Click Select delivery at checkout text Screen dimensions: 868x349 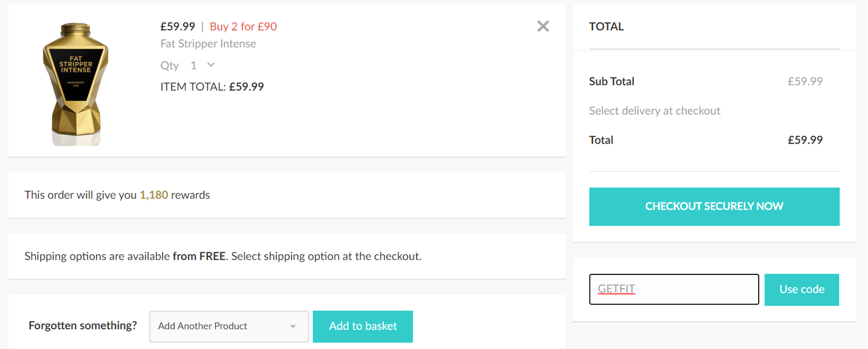654,111
